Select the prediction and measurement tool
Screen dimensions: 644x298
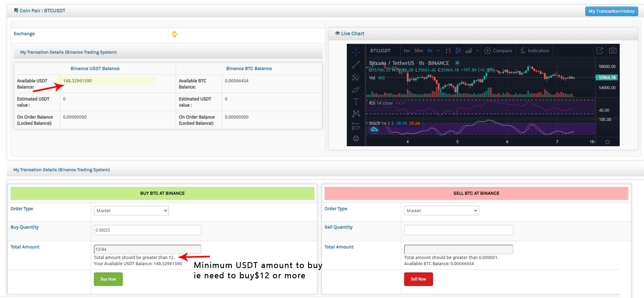[356, 126]
